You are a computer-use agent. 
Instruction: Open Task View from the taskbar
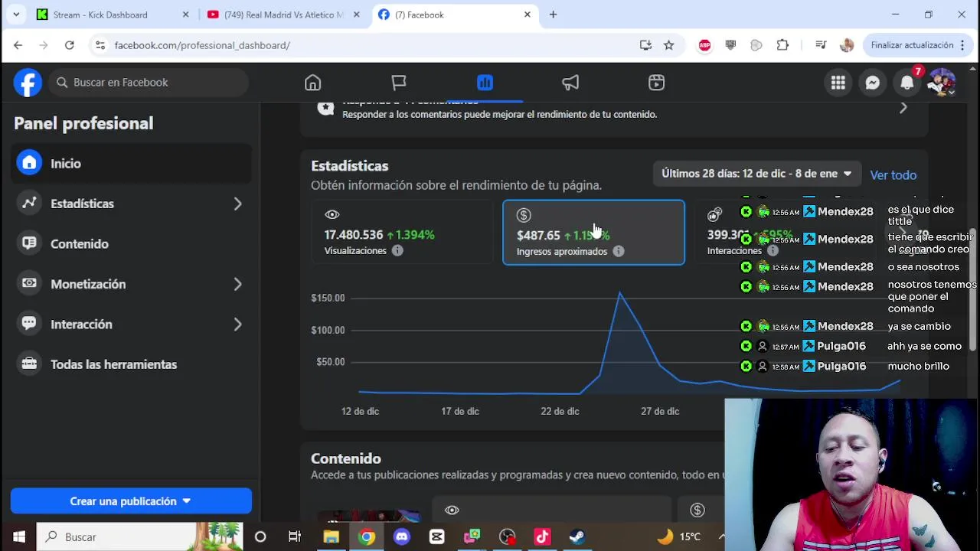pyautogui.click(x=295, y=536)
